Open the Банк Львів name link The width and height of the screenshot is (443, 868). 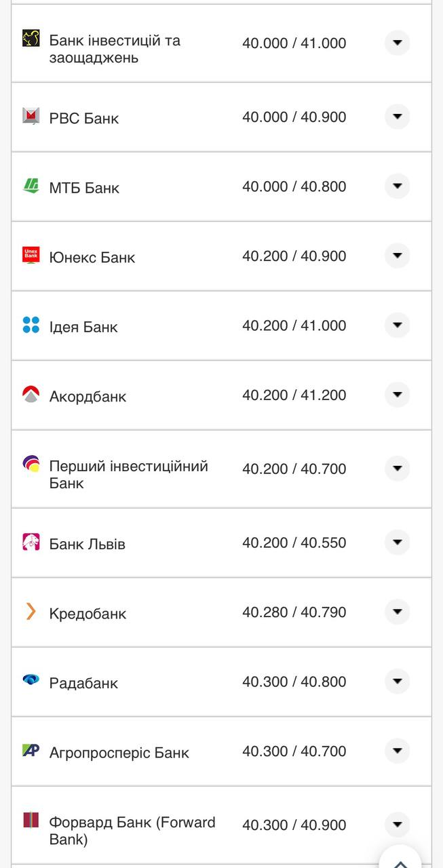[88, 544]
